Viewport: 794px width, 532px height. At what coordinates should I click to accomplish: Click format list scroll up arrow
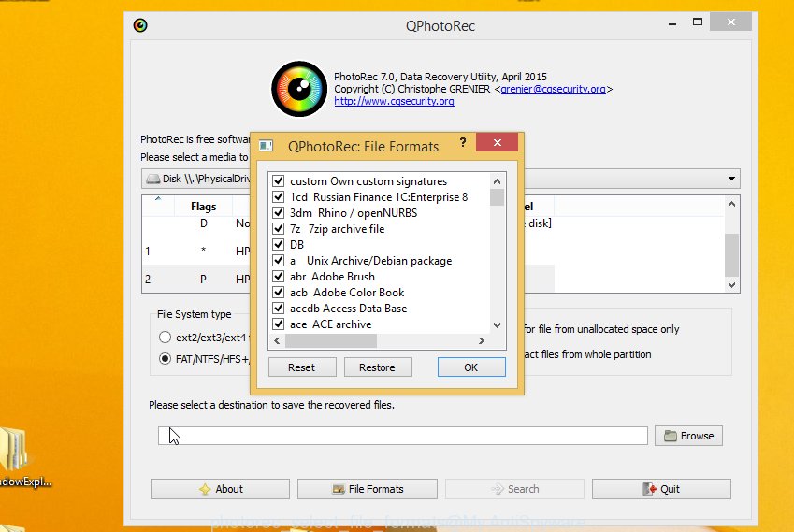[x=497, y=181]
